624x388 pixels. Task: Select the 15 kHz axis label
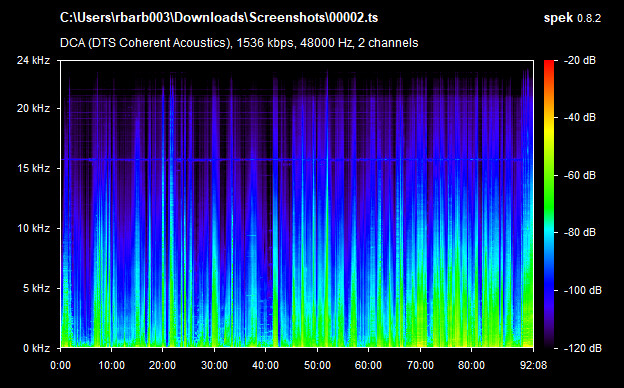33,168
